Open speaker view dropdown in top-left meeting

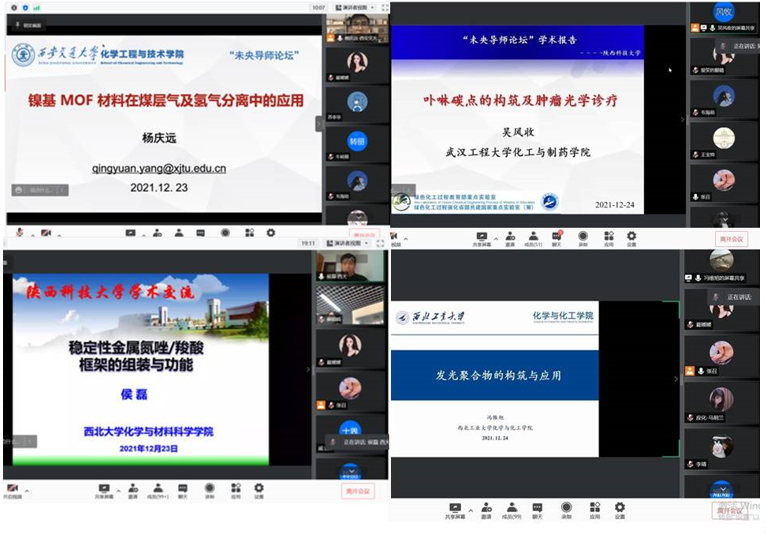(x=355, y=8)
